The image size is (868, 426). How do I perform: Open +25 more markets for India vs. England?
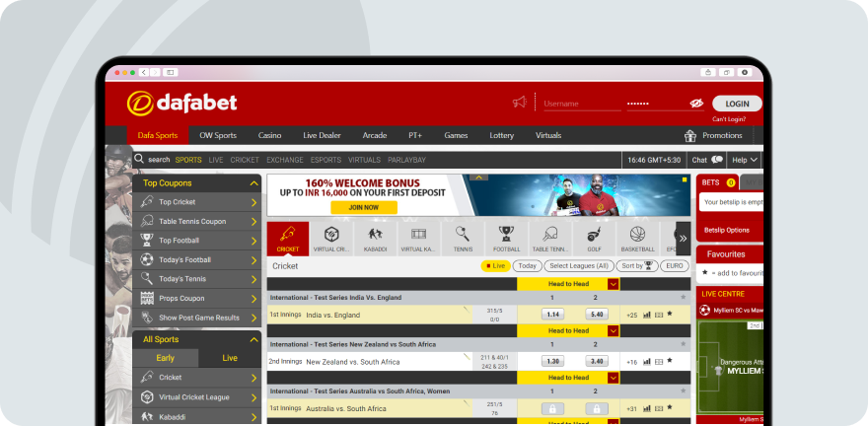[631, 315]
